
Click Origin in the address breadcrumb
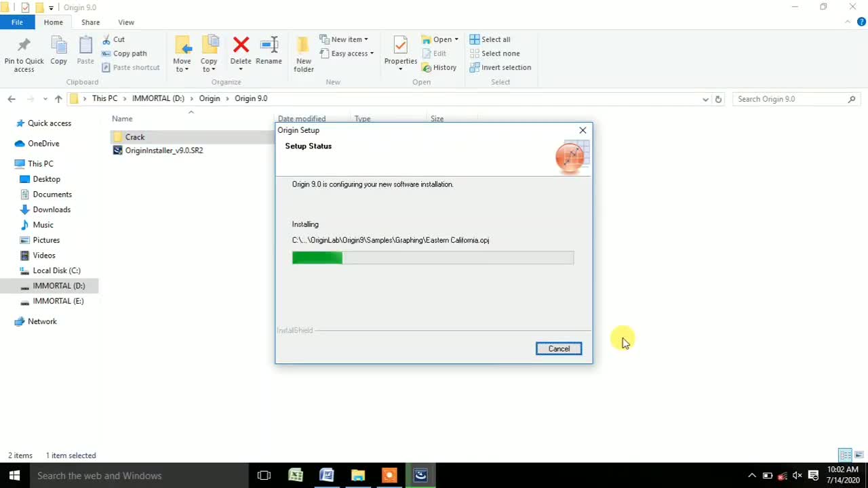click(x=210, y=98)
